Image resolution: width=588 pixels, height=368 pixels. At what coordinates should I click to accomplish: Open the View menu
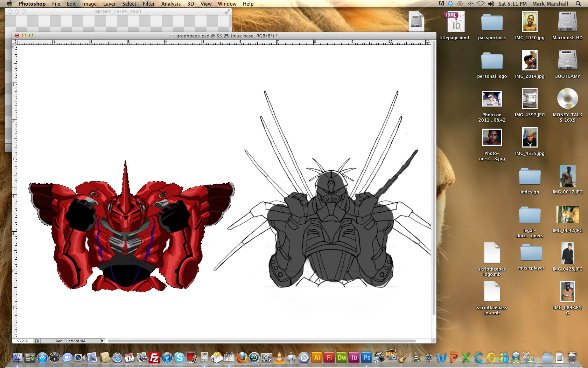click(206, 4)
